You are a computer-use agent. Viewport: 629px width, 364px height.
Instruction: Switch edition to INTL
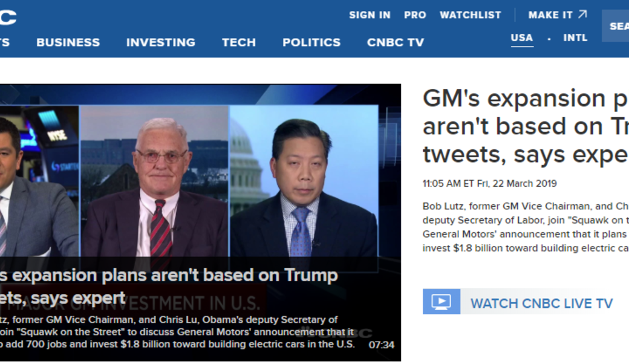tap(575, 37)
